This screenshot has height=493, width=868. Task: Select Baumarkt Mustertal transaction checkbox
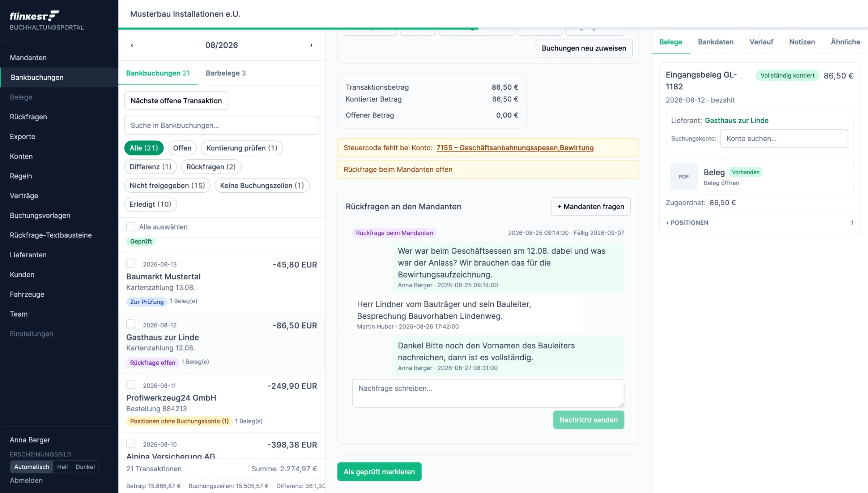coord(131,263)
